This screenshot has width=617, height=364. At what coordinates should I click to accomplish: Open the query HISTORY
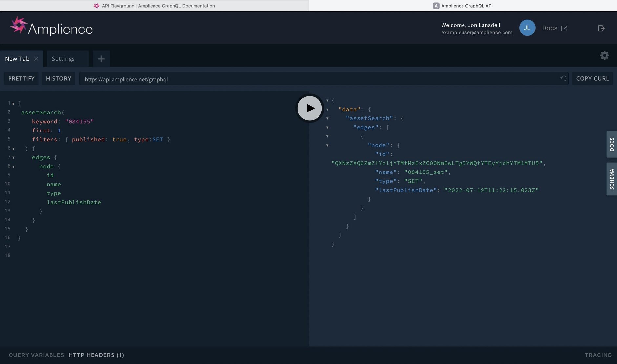[x=58, y=79]
